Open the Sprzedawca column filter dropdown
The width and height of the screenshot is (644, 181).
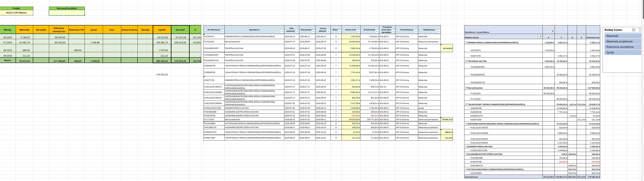click(282, 31)
